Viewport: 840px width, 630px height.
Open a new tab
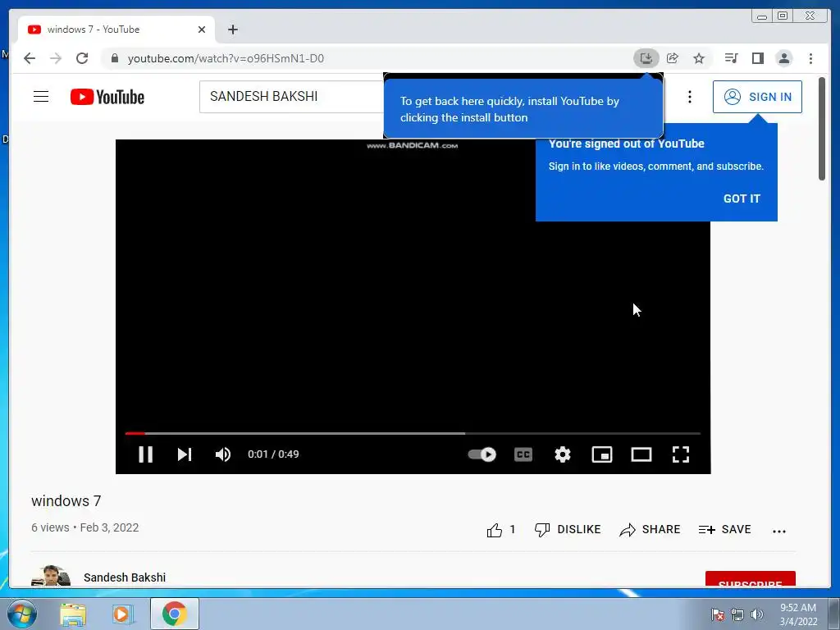(x=232, y=30)
